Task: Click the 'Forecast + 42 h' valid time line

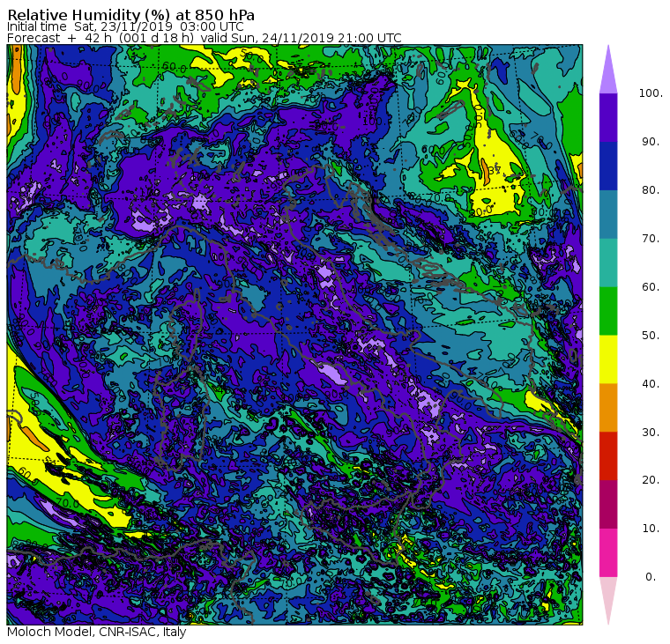Action: coord(205,38)
